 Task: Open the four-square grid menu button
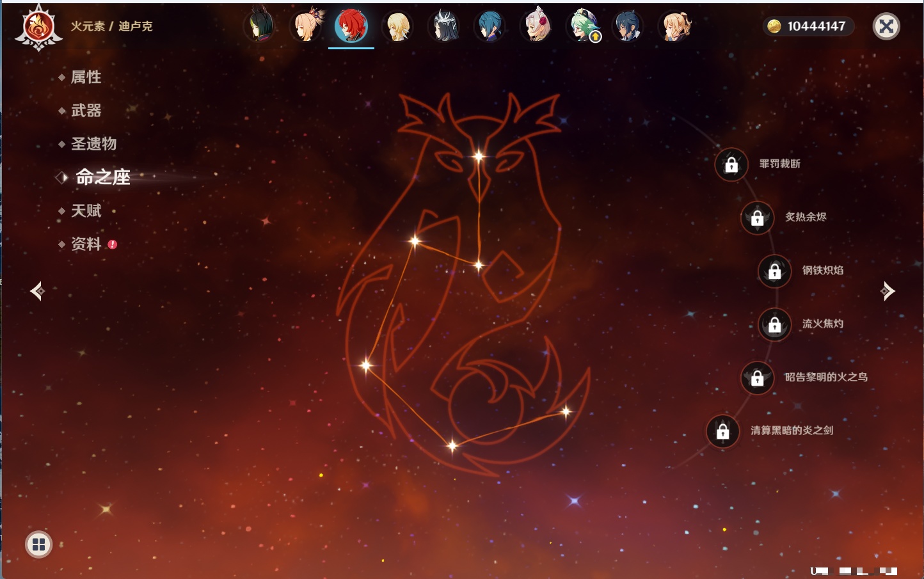[38, 544]
